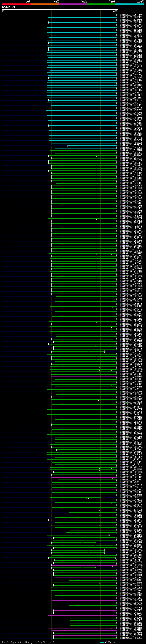Open hit UniRef100_B9RJN4
This screenshot has height=644, width=146.
tap(131, 30)
